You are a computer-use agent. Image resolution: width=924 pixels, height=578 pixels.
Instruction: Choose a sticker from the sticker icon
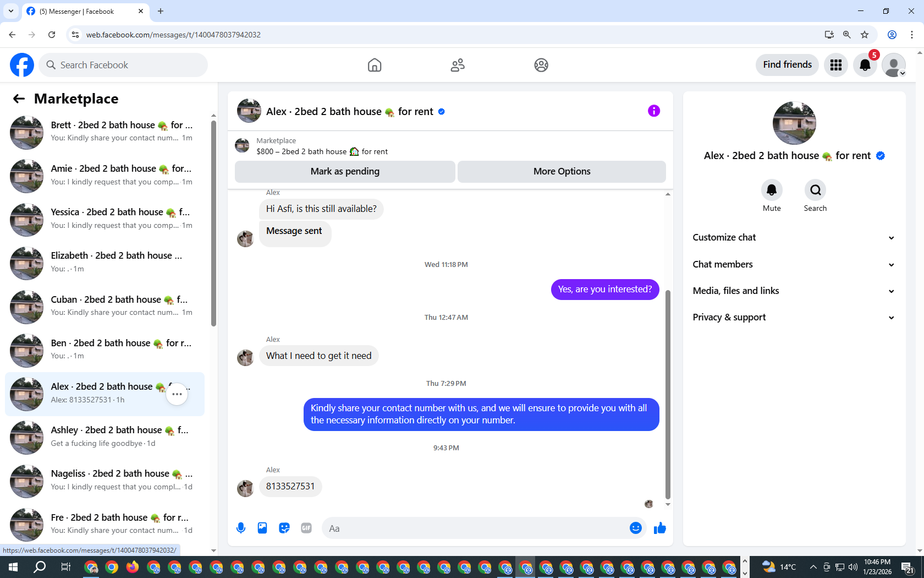tap(284, 528)
